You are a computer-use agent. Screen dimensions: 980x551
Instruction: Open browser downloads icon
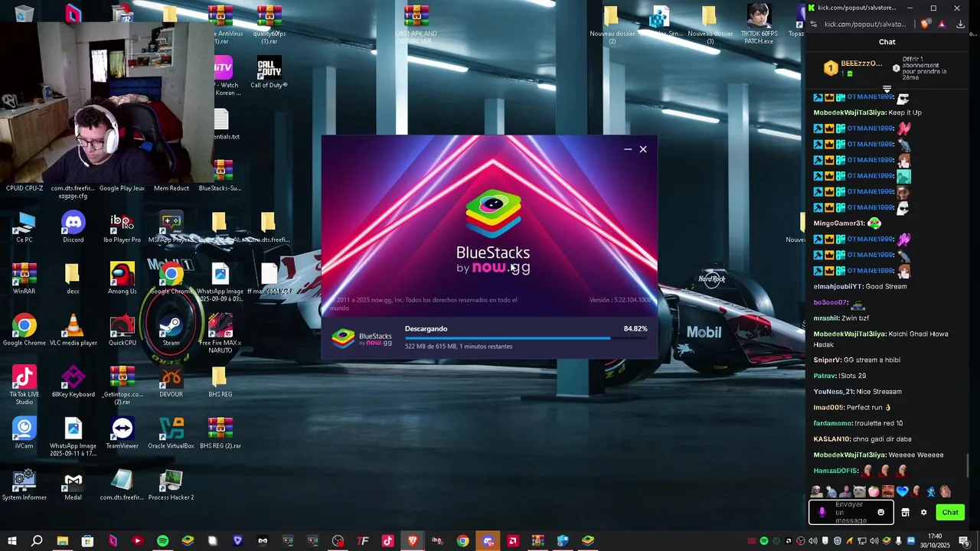click(x=961, y=24)
